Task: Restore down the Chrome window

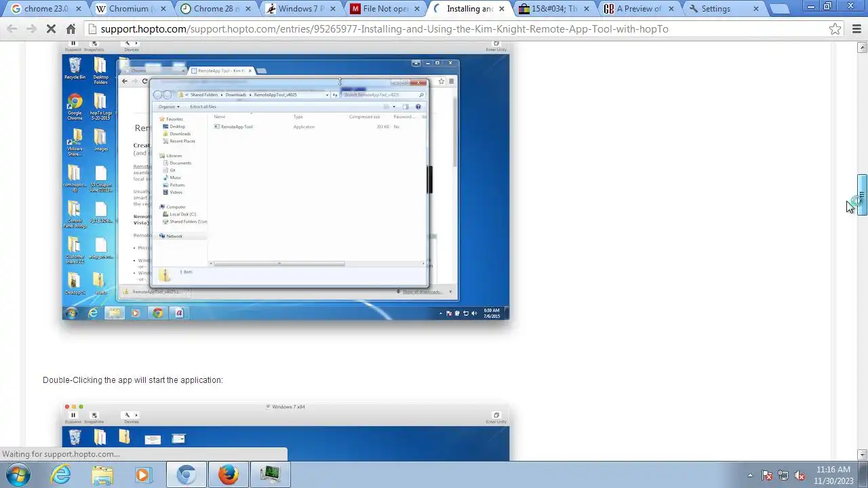Action: pos(827,6)
